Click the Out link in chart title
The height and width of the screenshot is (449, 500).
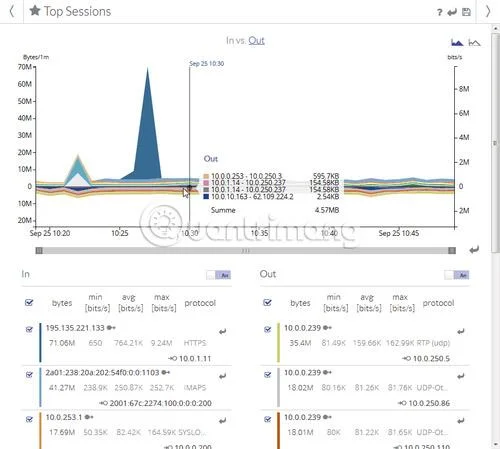point(256,41)
